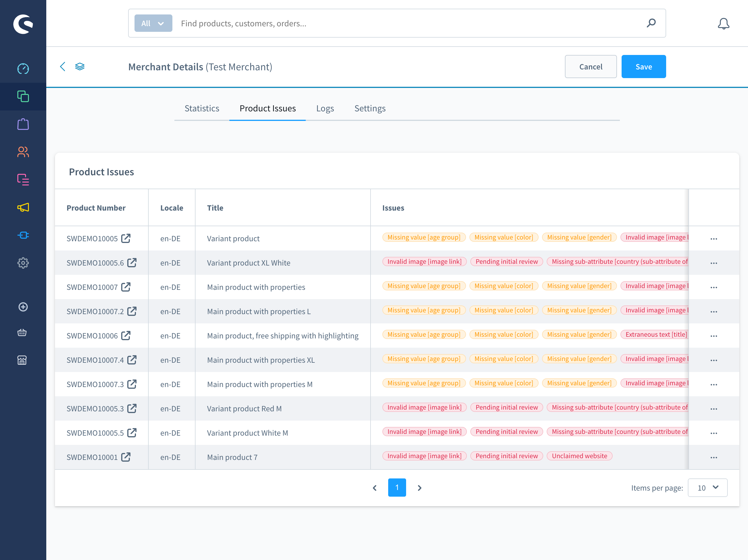Switch to the Logs tab
Viewport: 748px width, 560px height.
click(325, 108)
